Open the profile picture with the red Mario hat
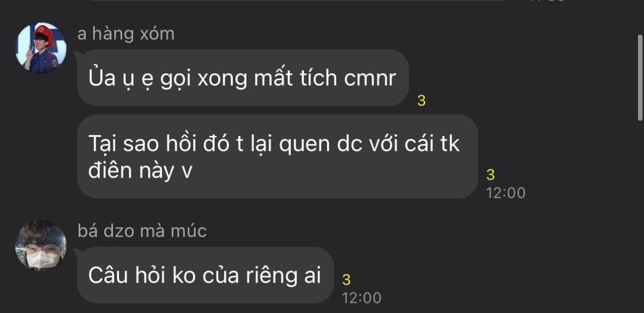Viewport: 644px width, 313px height. pyautogui.click(x=41, y=48)
